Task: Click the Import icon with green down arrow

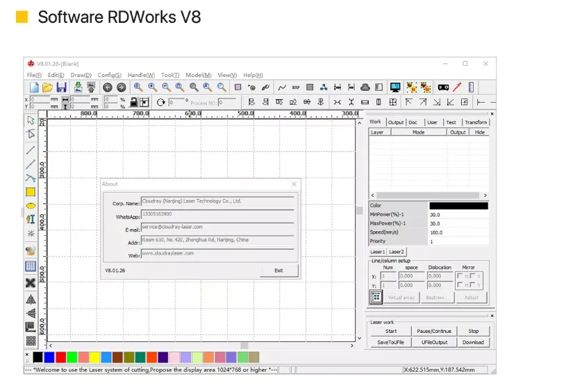Action: click(78, 87)
